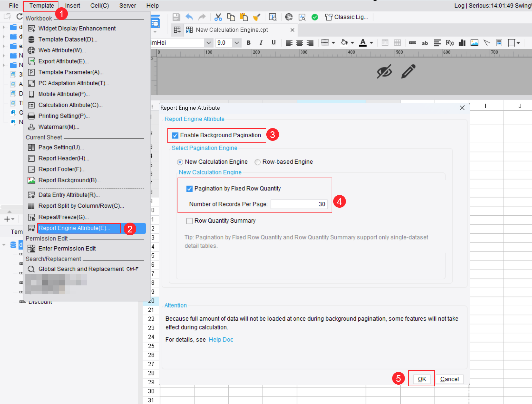Expand the background fill color dropdown arrow

click(x=352, y=43)
